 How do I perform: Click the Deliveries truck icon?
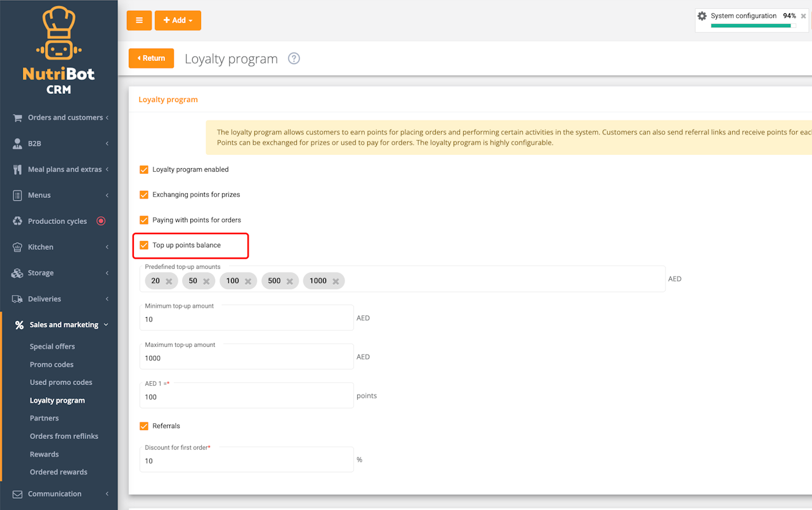tap(17, 299)
